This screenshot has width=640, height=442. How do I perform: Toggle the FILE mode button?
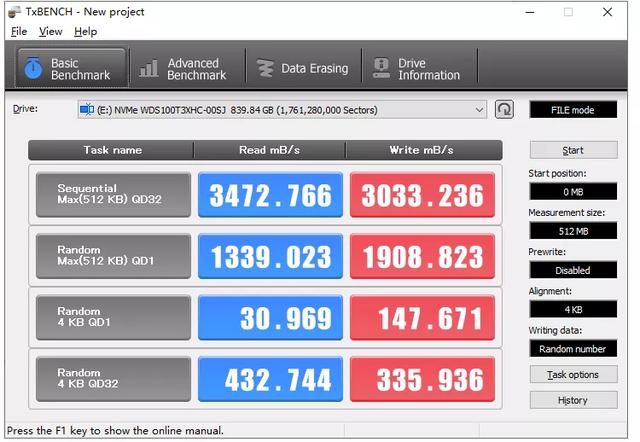pyautogui.click(x=573, y=110)
